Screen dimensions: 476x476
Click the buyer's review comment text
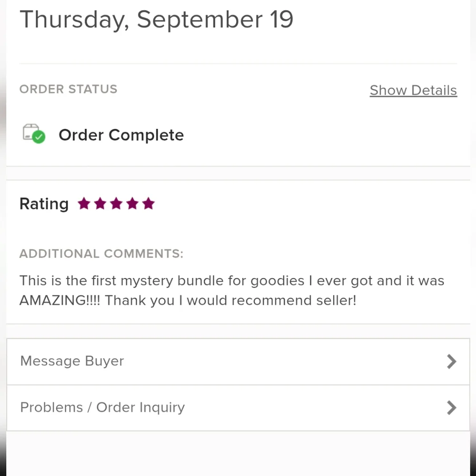[232, 290]
